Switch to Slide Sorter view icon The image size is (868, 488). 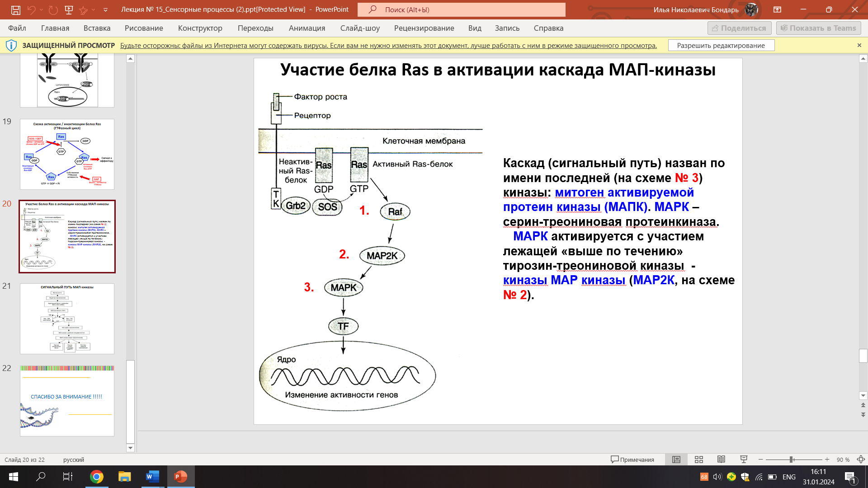pyautogui.click(x=699, y=460)
